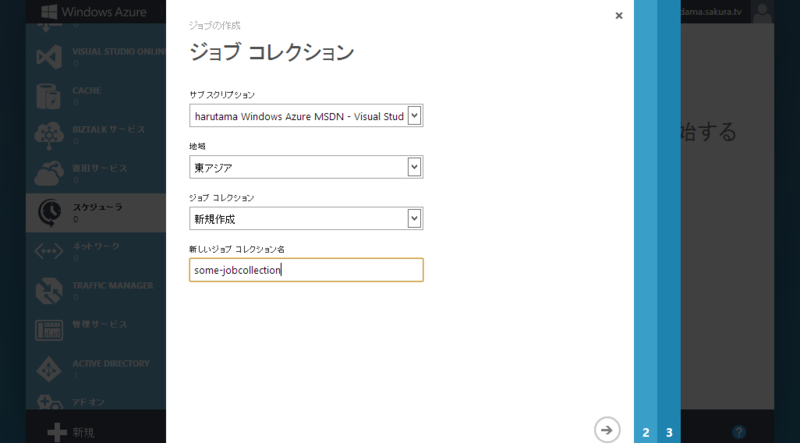The image size is (800, 443).
Task: Click the user account avatar icon
Action: pos(763,11)
